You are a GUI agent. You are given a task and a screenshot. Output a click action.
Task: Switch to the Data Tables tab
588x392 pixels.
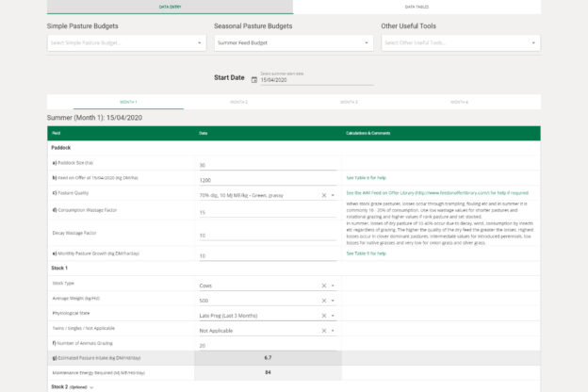[440, 7]
